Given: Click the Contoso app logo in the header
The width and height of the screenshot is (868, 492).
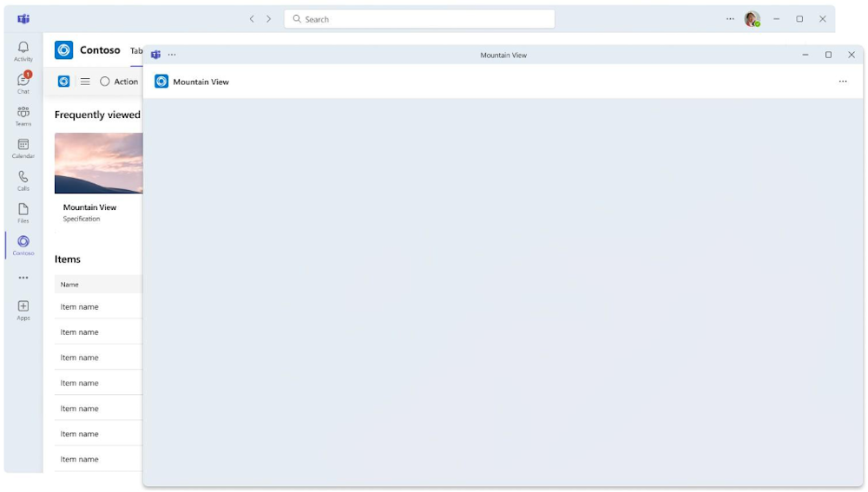Looking at the screenshot, I should pyautogui.click(x=63, y=49).
